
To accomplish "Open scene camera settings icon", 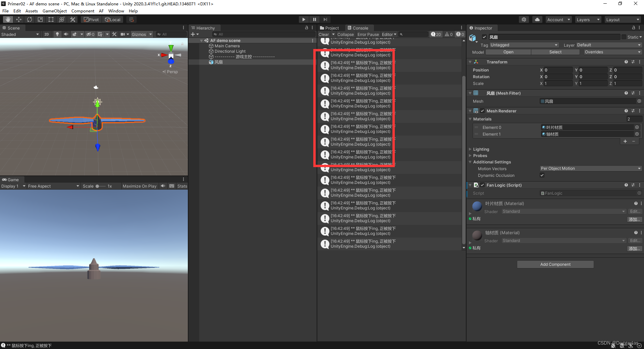I will click(x=123, y=34).
